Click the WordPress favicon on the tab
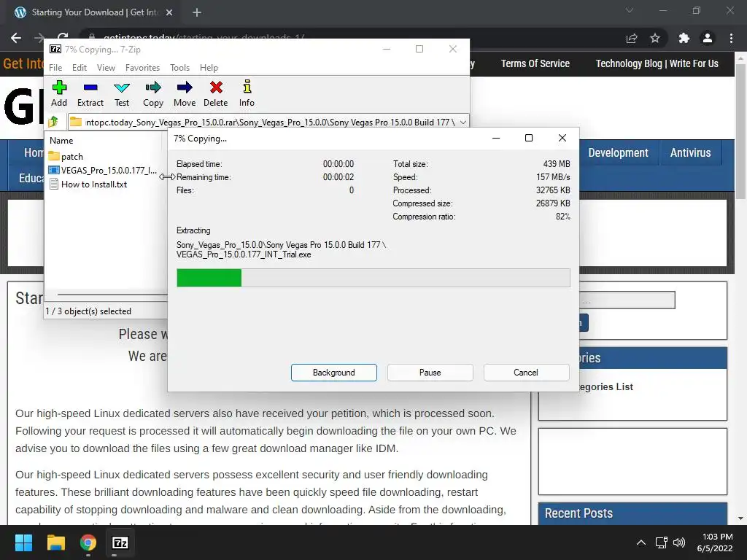This screenshot has width=747, height=560. click(x=20, y=12)
